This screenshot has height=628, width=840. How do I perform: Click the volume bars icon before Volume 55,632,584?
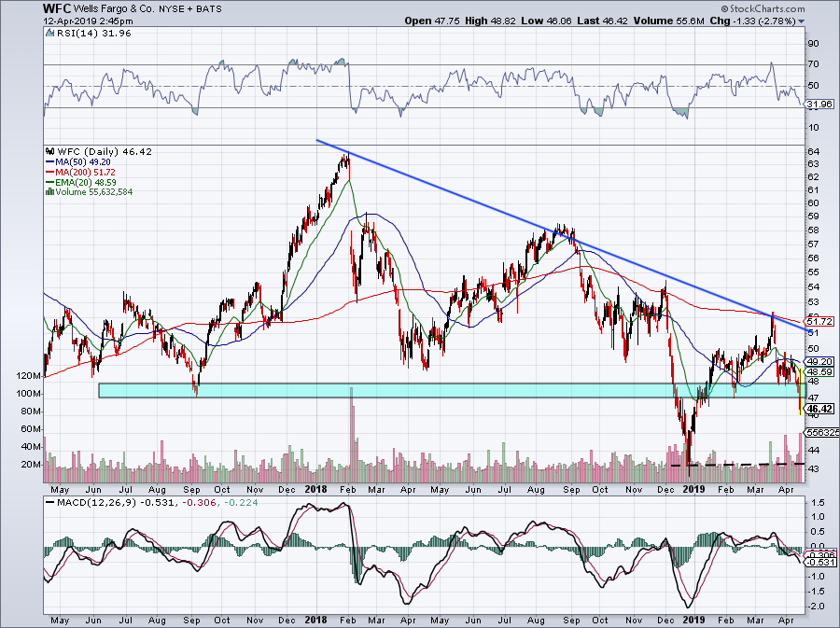click(x=49, y=191)
